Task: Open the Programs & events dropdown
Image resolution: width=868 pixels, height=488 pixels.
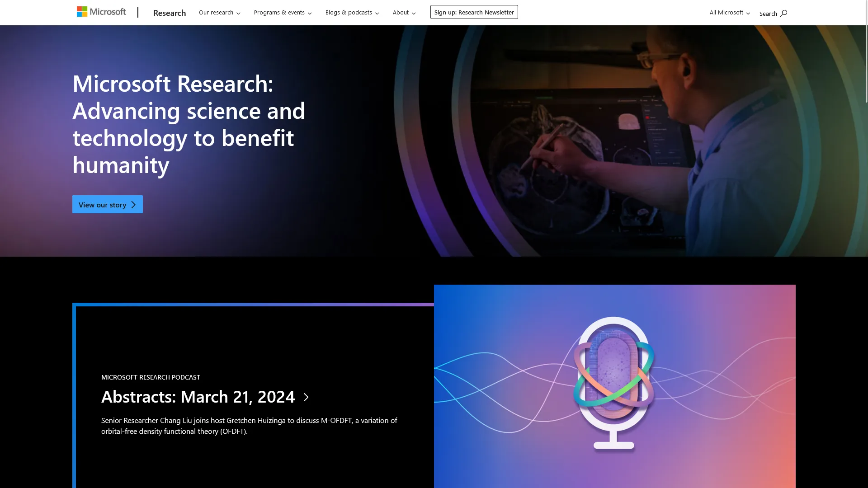Action: [279, 12]
